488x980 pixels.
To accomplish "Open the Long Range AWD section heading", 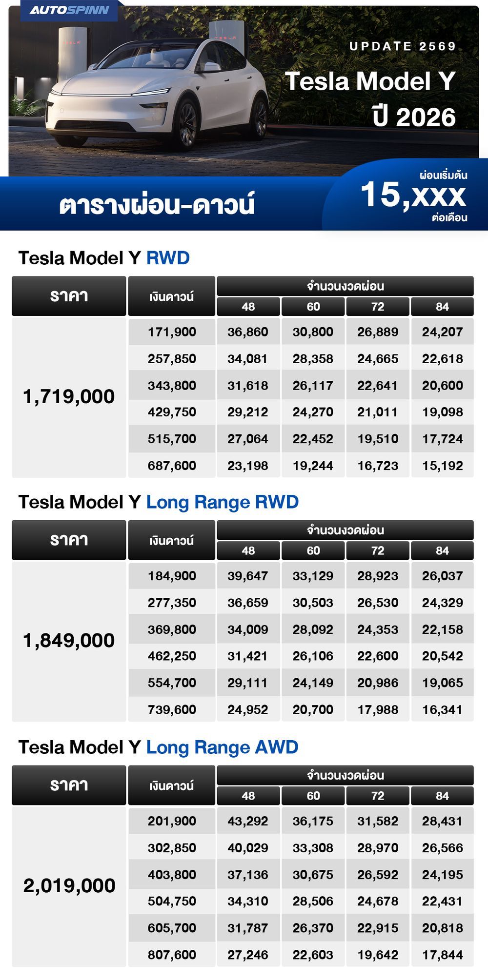I will click(159, 747).
